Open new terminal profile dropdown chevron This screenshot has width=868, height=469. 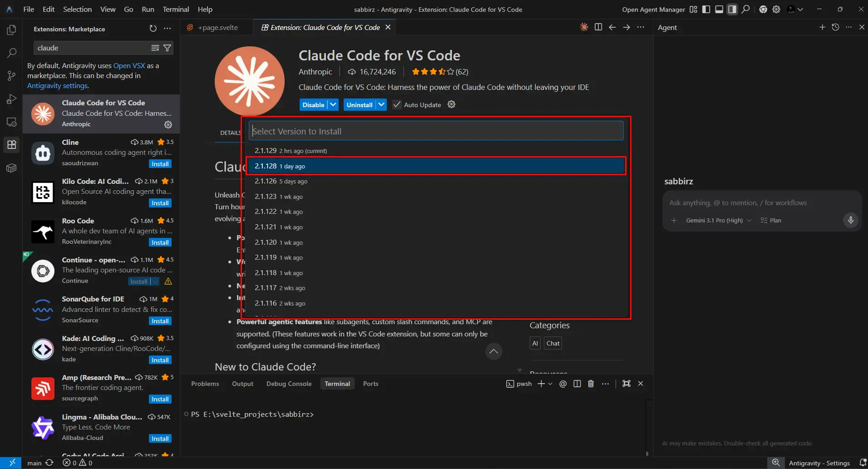[x=550, y=384]
